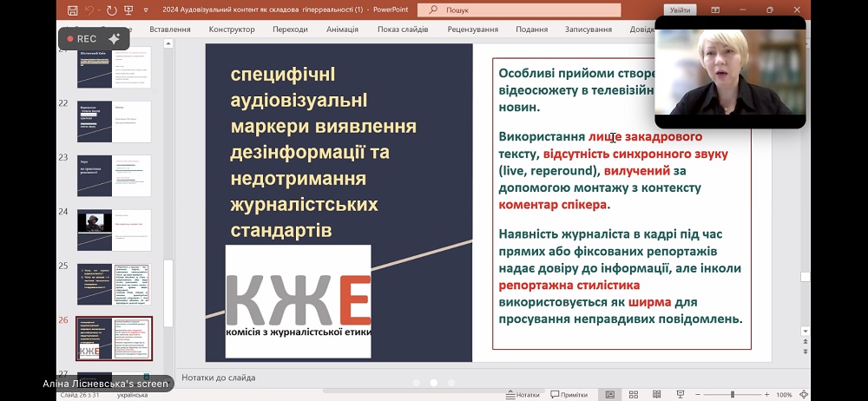Toggle the Примітки comments pane
Image resolution: width=868 pixels, height=401 pixels.
[568, 394]
